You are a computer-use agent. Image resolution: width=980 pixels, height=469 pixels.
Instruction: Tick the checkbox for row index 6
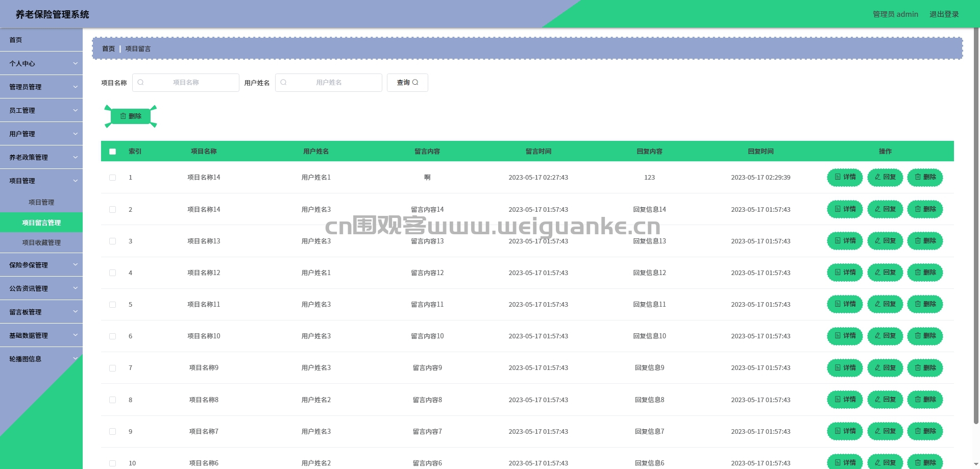pyautogui.click(x=112, y=336)
